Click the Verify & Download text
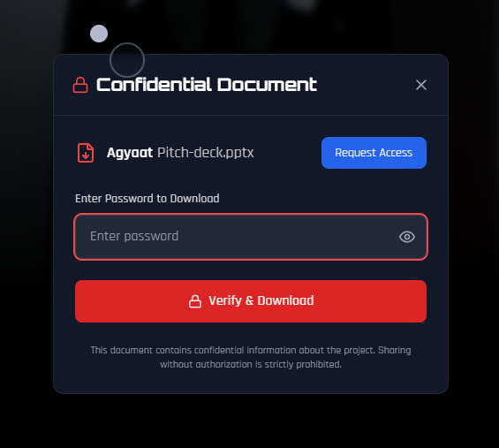The image size is (499, 448). (x=261, y=300)
